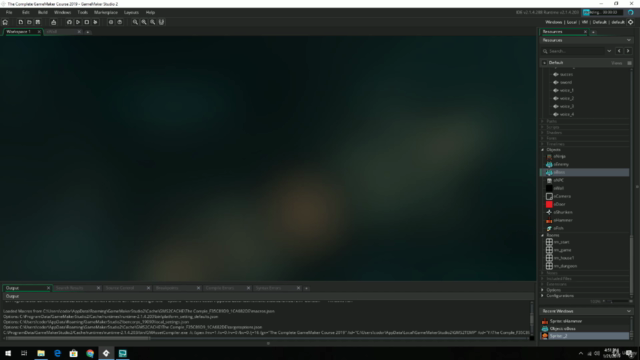Image resolution: width=640 pixels, height=360 pixels.
Task: Click the Help docs toolbar icon
Action: pos(120,22)
